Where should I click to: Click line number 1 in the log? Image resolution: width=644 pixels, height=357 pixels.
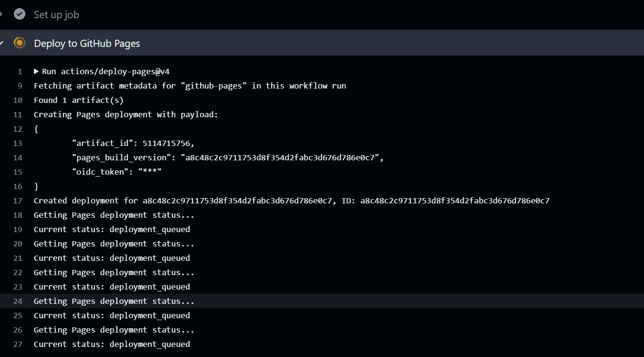[20, 71]
